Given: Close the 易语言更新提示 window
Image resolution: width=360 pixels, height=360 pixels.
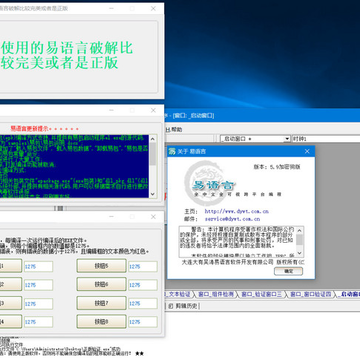Looking at the screenshot, I should tap(153, 110).
